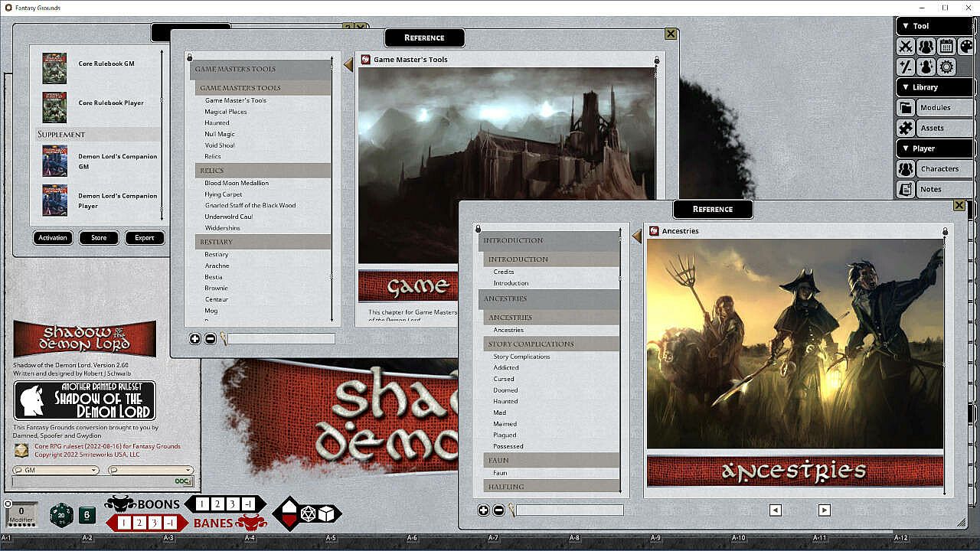Viewport: 980px width, 551px height.
Task: Toggle the padlock on the Game Master's Tools page
Action: point(656,60)
